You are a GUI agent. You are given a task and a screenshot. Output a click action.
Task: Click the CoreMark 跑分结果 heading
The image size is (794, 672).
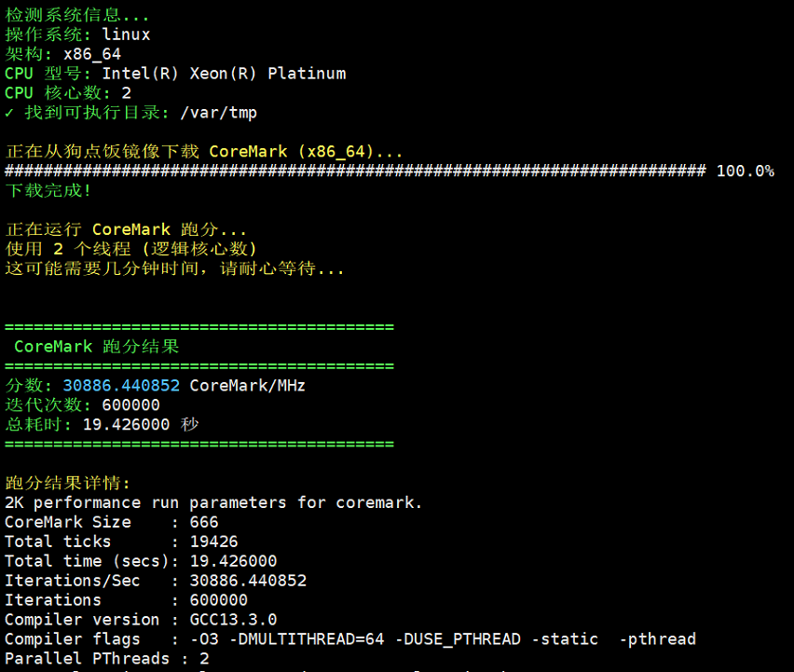(96, 347)
